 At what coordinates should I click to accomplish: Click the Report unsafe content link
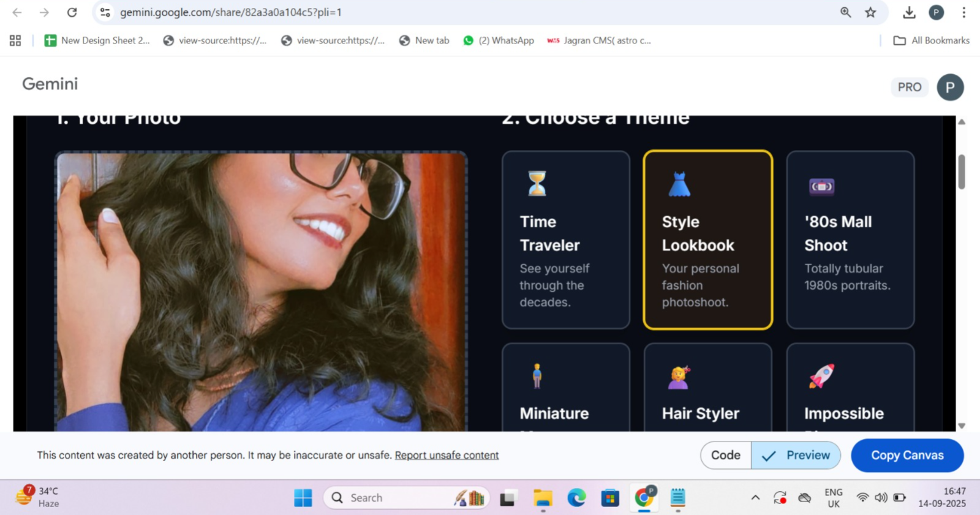[x=447, y=455]
